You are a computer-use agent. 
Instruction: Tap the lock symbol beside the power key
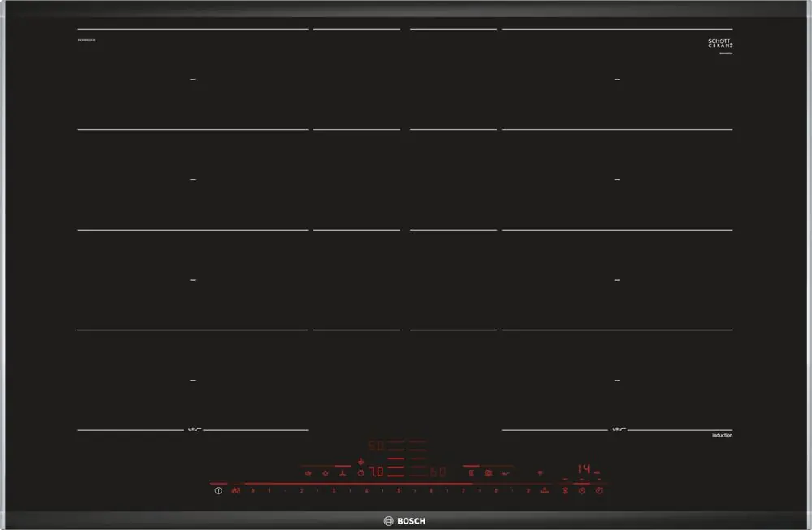click(x=236, y=490)
